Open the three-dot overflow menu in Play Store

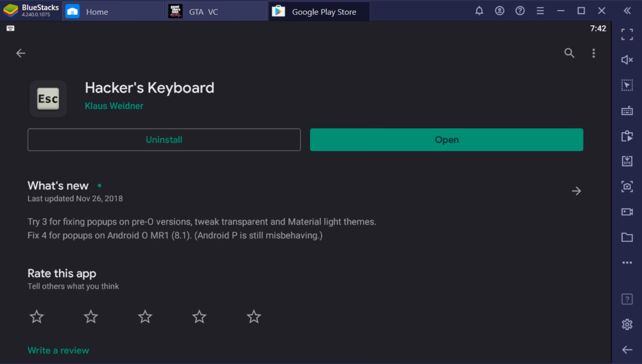coord(594,53)
